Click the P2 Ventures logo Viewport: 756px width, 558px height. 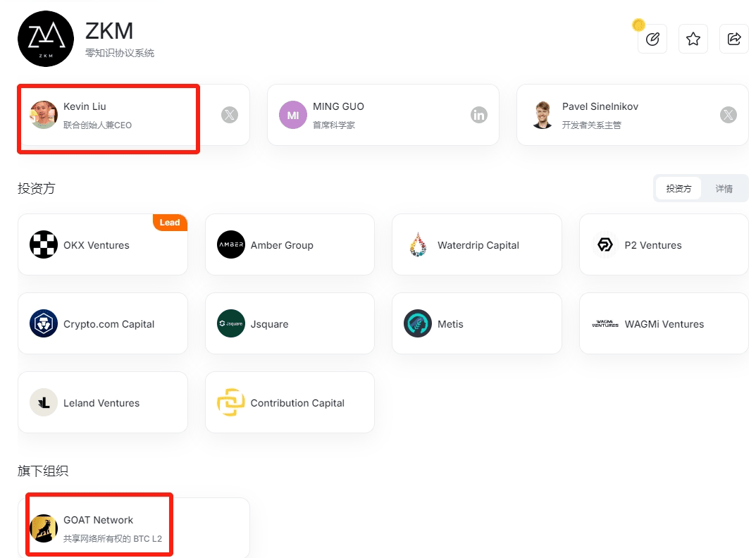click(605, 244)
